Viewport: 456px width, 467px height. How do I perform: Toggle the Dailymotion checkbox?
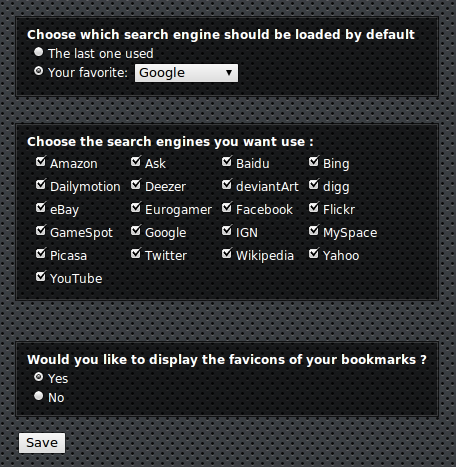(x=41, y=185)
